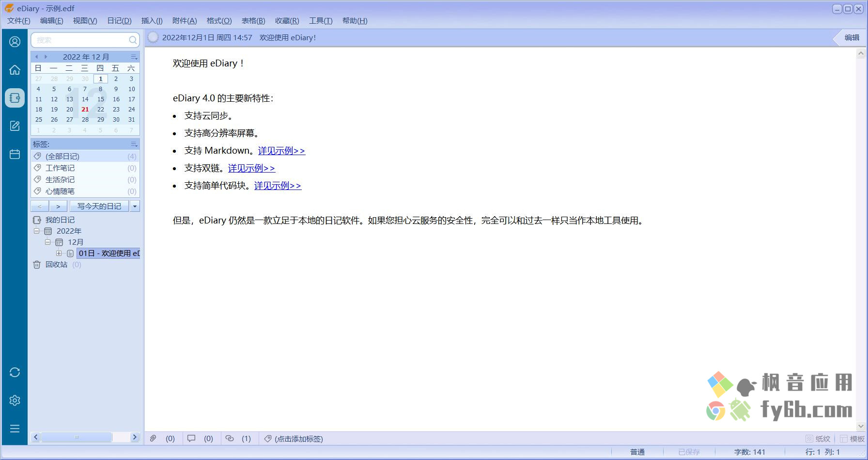Click the cloud sync sidebar icon
Image resolution: width=868 pixels, height=460 pixels.
15,372
